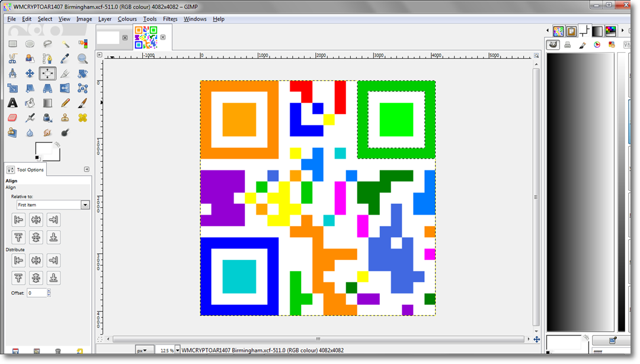Click the black-to-white gradient preview in right dock
The image size is (640, 364).
pos(580,192)
